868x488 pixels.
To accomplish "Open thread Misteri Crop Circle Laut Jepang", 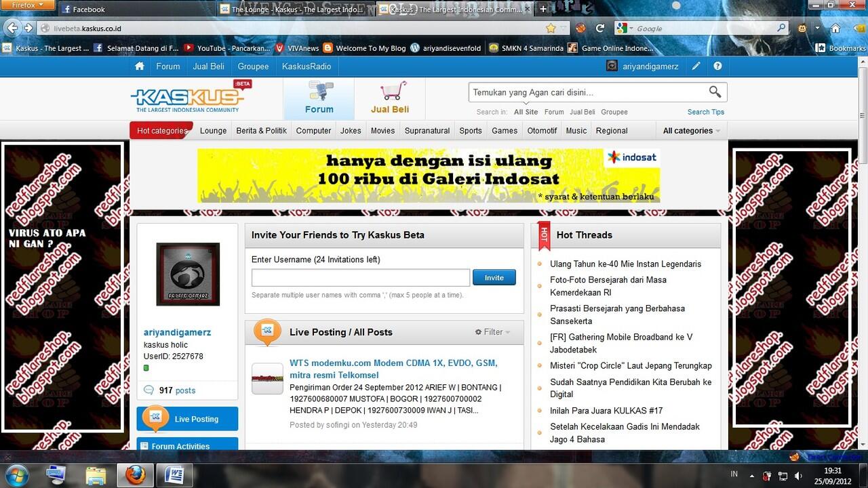I will 631,365.
